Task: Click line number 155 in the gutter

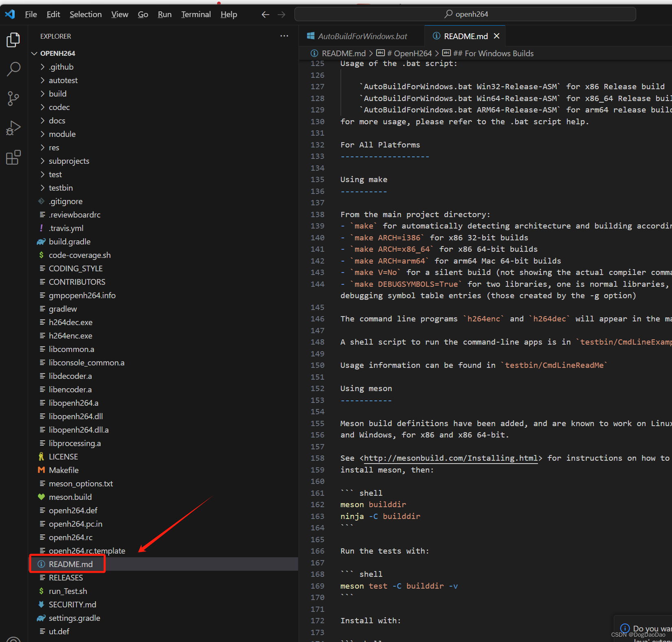Action: [x=317, y=424]
